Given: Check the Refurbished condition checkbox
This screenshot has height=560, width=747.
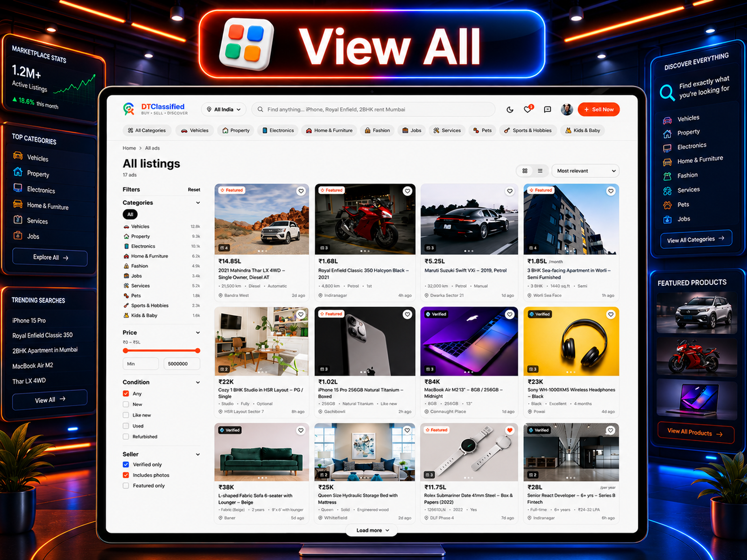Looking at the screenshot, I should (126, 436).
